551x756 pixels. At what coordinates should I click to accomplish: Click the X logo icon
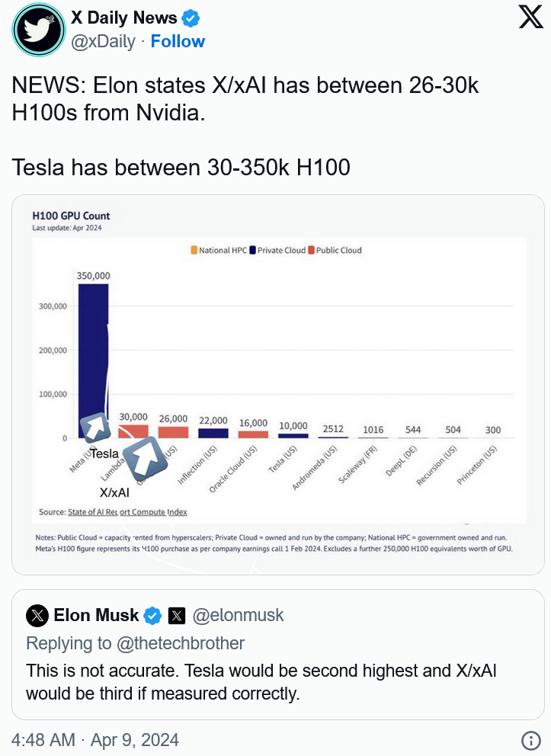530,18
